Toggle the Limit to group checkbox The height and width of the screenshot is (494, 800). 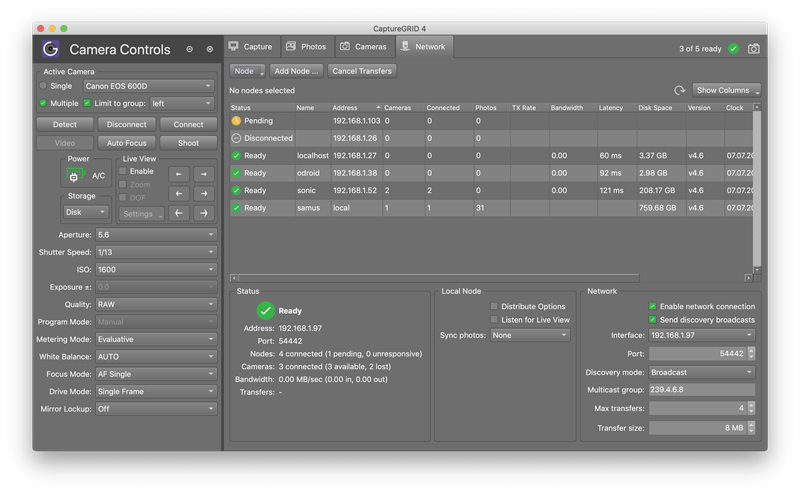tap(87, 103)
